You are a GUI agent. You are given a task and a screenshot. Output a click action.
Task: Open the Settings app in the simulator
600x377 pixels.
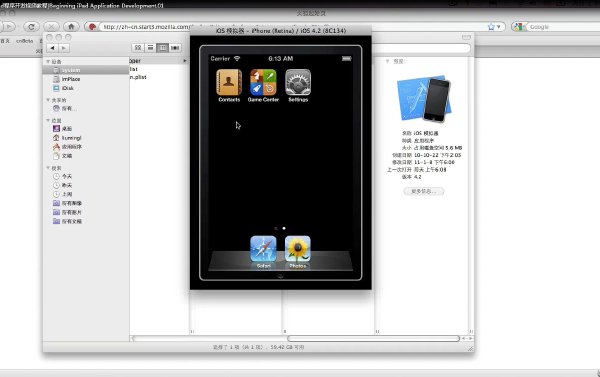point(298,82)
